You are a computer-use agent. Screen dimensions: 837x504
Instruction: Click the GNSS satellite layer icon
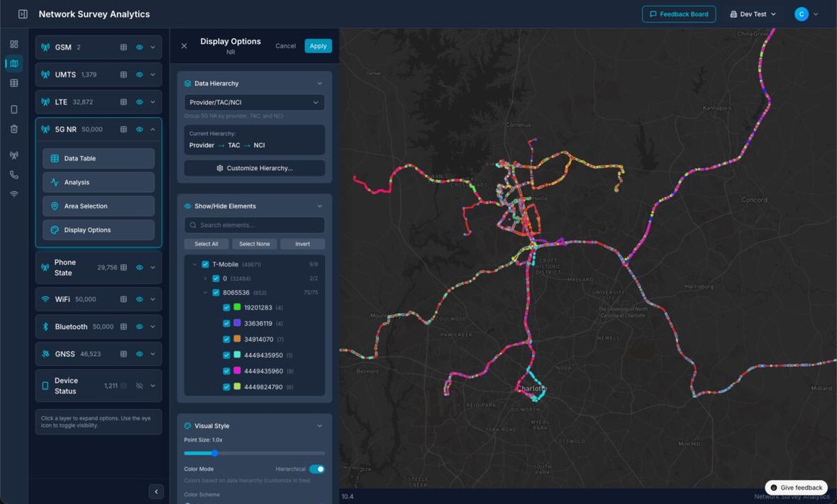point(45,354)
